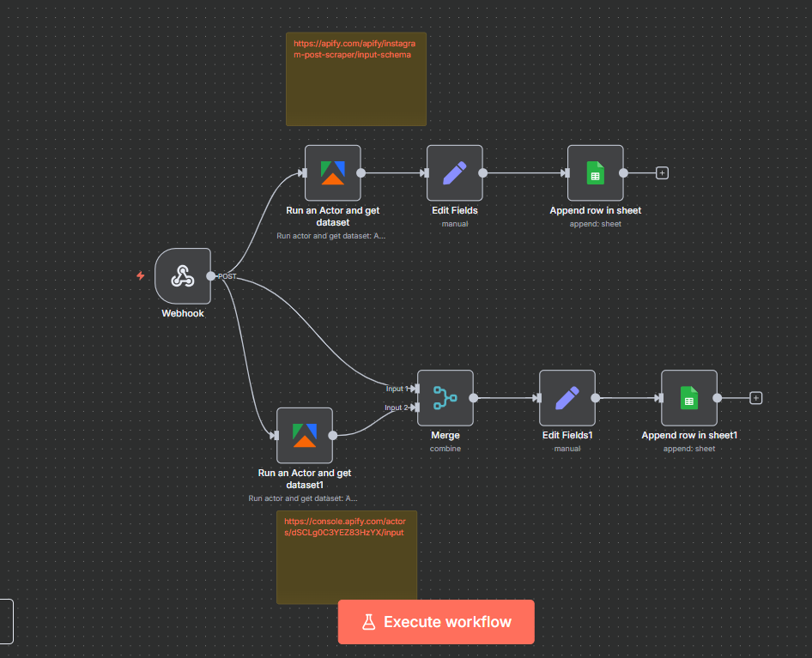Select the Append row in sheet node
The image size is (812, 658).
click(595, 172)
